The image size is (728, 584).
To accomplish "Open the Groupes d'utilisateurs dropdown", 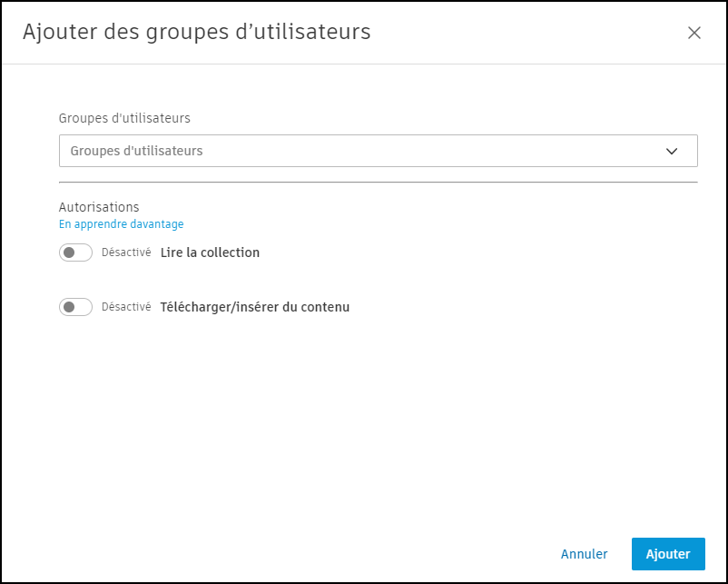I will [x=378, y=150].
